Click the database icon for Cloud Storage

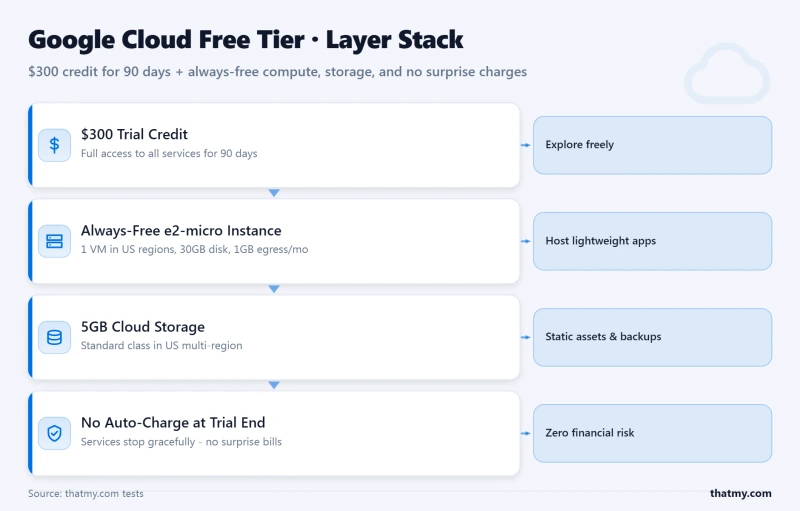(x=55, y=338)
